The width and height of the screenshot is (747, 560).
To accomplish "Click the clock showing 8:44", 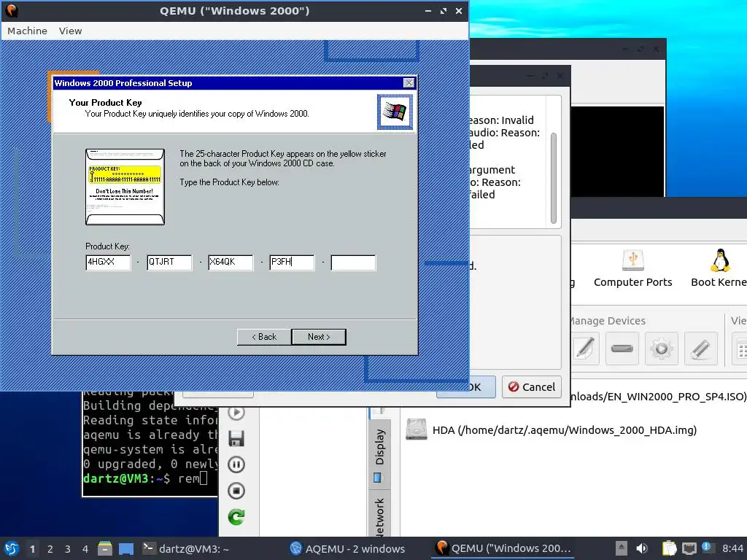I will [732, 548].
